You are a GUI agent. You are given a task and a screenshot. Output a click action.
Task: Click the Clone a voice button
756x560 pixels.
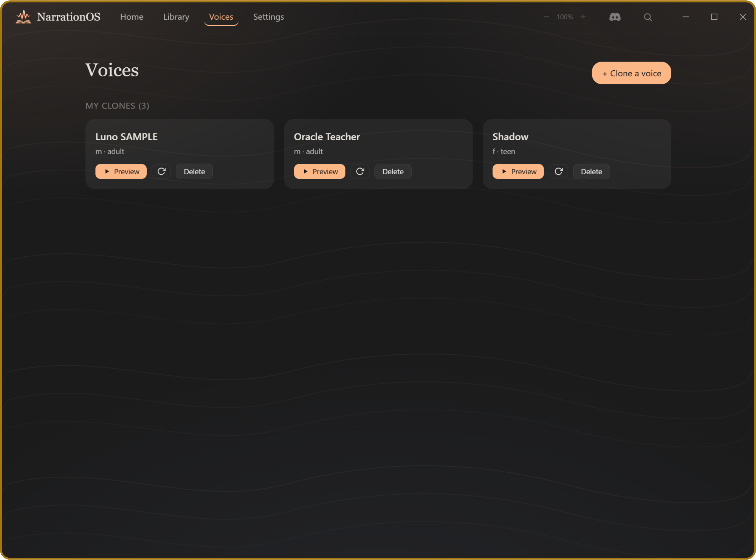[x=632, y=73]
